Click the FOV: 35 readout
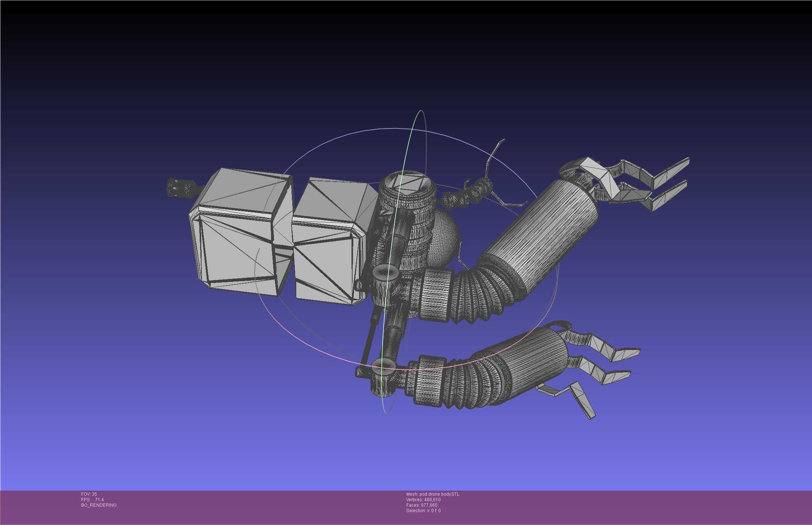The image size is (812, 525). [89, 494]
